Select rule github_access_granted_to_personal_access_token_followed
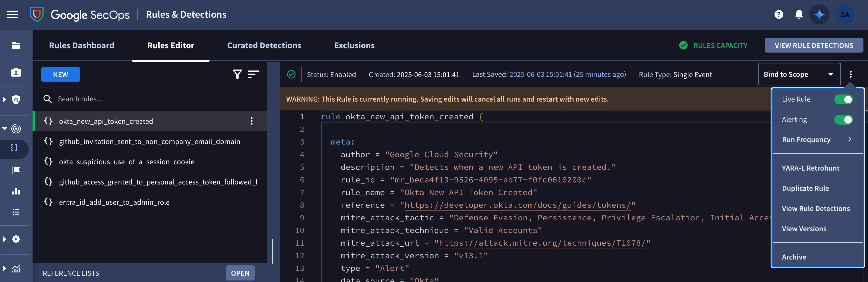This screenshot has height=282, width=868. [x=150, y=182]
